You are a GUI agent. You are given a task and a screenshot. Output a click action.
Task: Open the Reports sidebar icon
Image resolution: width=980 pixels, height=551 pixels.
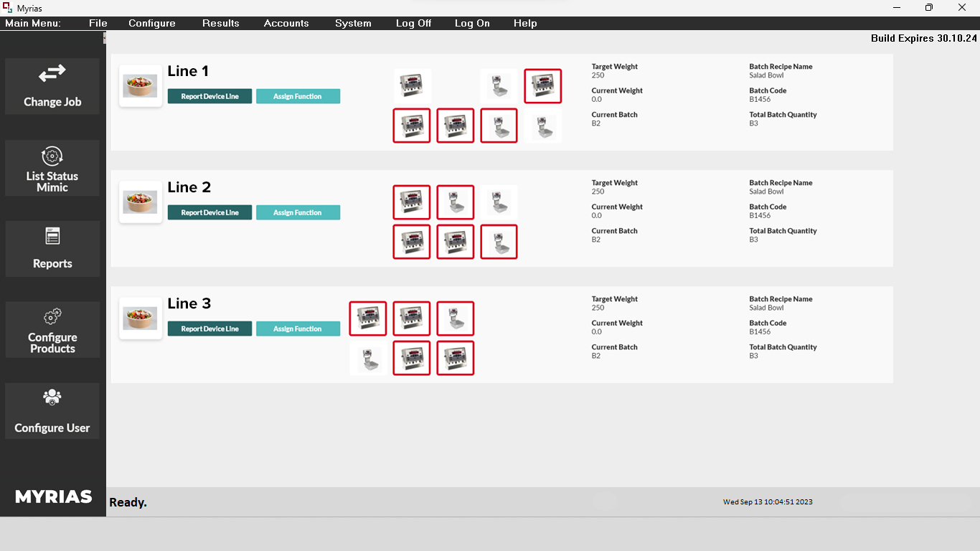pos(52,249)
